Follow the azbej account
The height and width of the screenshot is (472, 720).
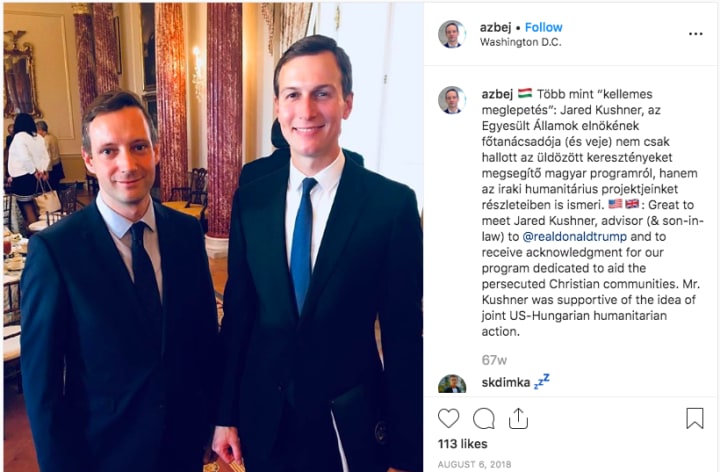point(544,28)
